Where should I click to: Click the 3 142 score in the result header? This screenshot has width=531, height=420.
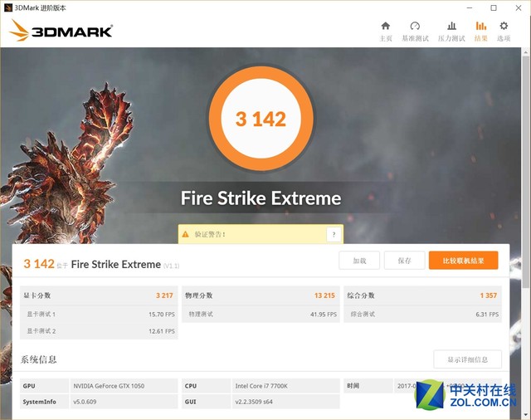click(x=39, y=264)
